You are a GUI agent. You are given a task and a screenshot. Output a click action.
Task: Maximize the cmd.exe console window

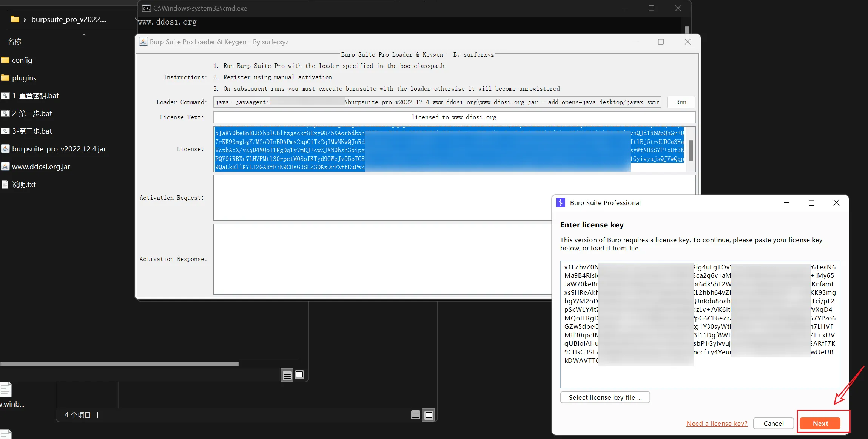pyautogui.click(x=651, y=8)
